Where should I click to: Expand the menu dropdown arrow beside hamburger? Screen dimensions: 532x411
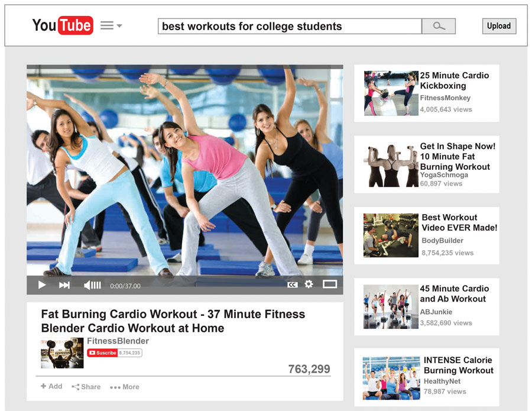[120, 26]
